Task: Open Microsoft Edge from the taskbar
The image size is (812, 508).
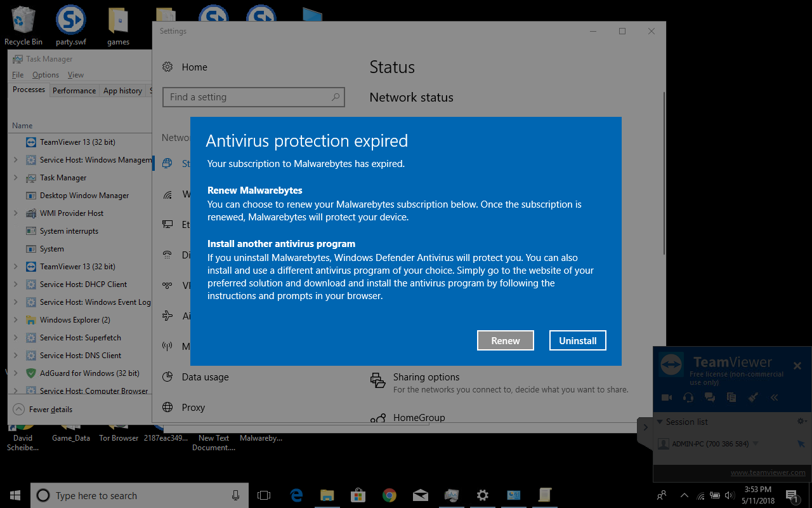Action: pos(296,495)
